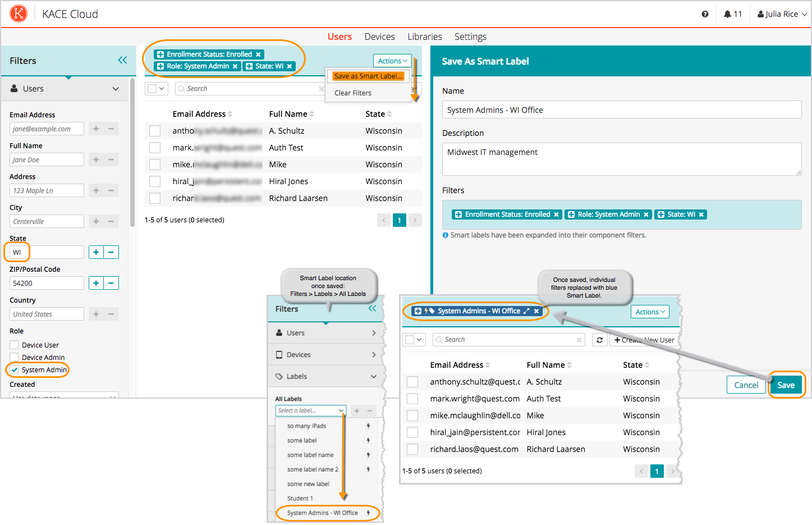Open the help question mark icon
Image resolution: width=812 pixels, height=525 pixels.
coord(705,14)
